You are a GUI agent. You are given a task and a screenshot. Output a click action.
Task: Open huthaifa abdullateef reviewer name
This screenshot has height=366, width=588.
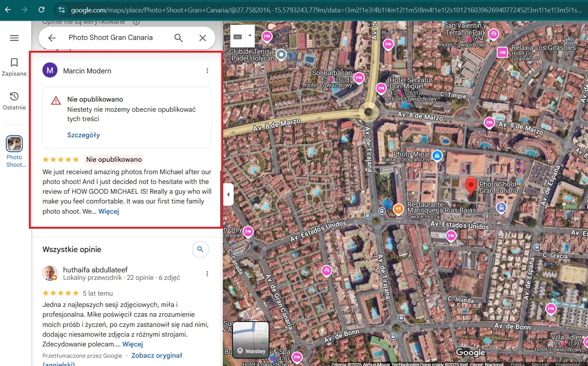(95, 270)
